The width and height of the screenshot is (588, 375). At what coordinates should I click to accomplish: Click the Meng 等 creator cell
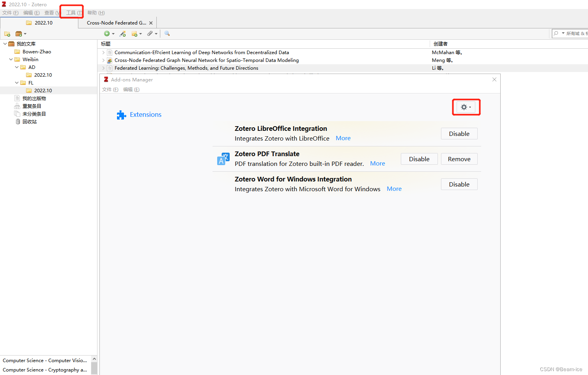click(x=442, y=60)
